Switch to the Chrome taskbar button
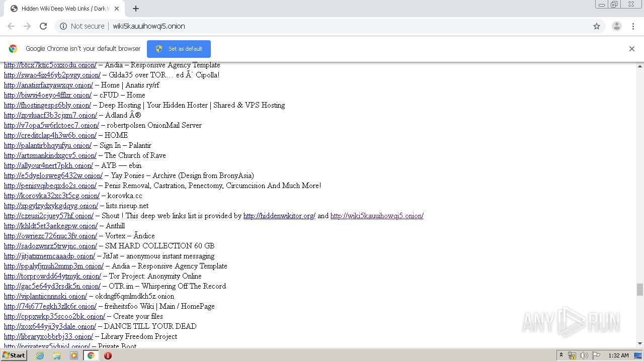644x362 pixels. (91, 355)
